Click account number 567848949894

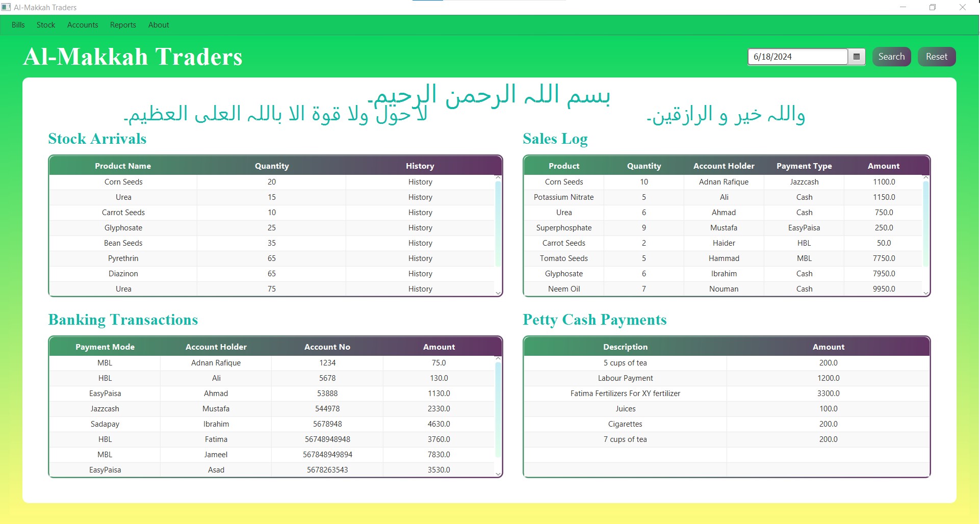pyautogui.click(x=327, y=455)
